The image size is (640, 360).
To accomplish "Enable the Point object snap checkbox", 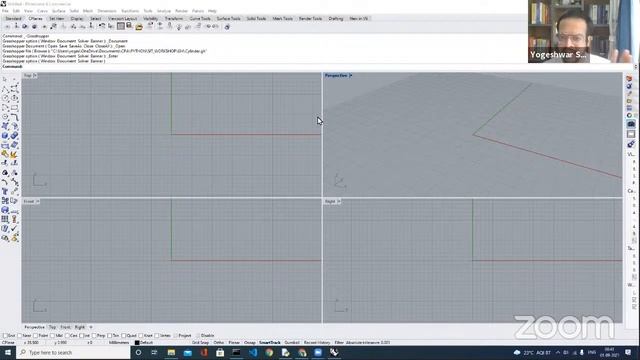I will [36, 336].
